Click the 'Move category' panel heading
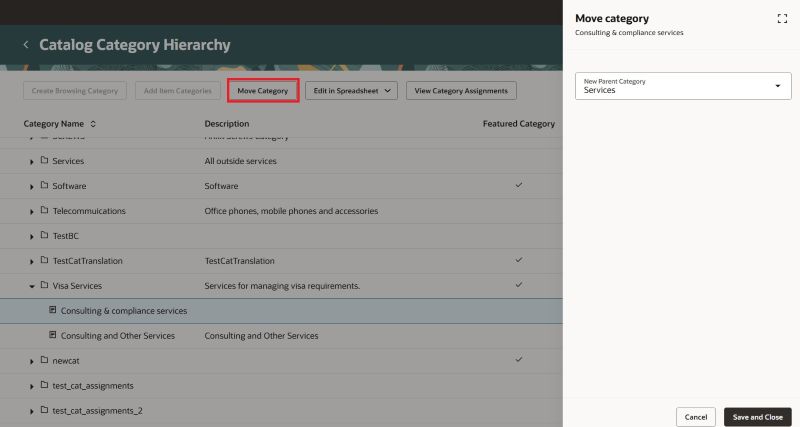The width and height of the screenshot is (800, 427). [x=612, y=18]
